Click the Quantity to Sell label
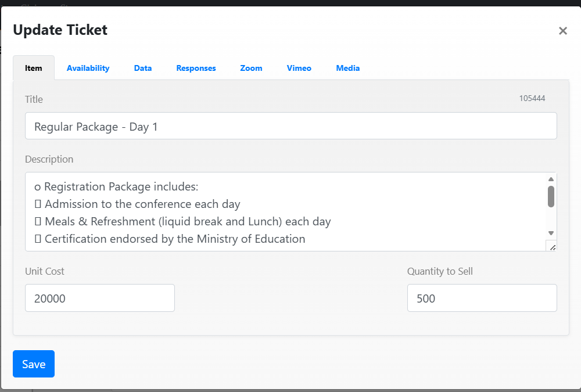 pyautogui.click(x=440, y=271)
